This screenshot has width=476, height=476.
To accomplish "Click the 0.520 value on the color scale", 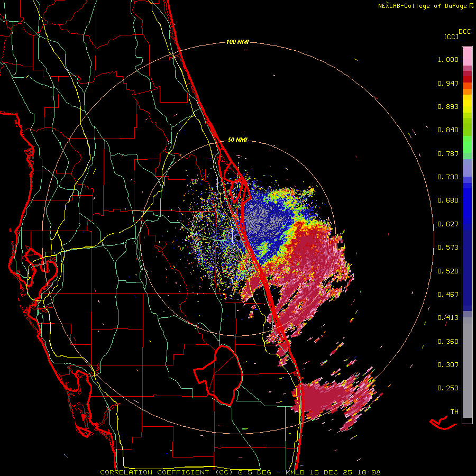I will (448, 271).
